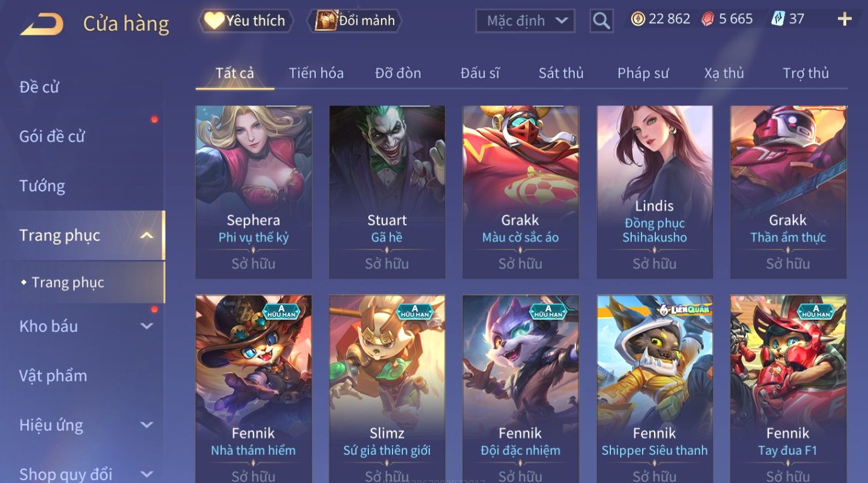
Task: Collapse the Trang phục sidebar section
Action: tap(147, 235)
